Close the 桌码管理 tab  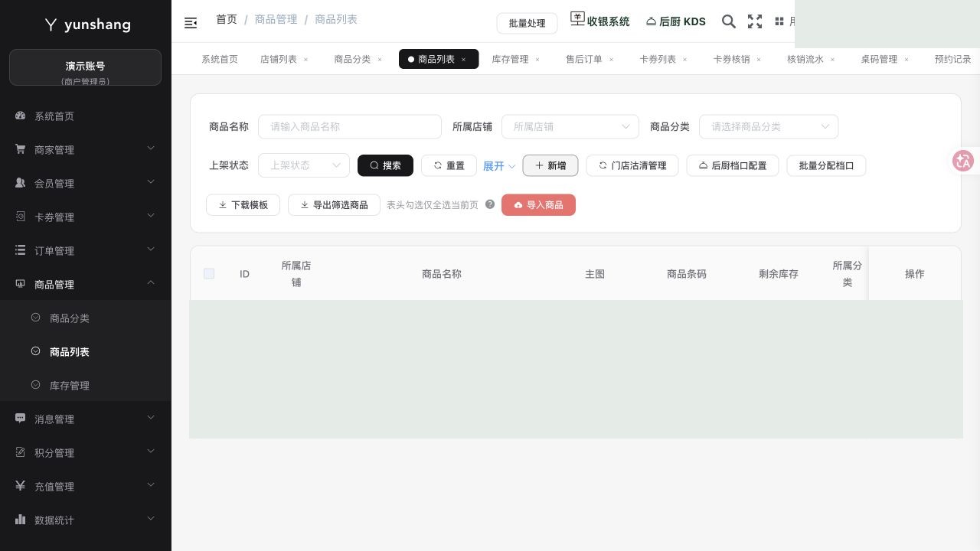(906, 60)
